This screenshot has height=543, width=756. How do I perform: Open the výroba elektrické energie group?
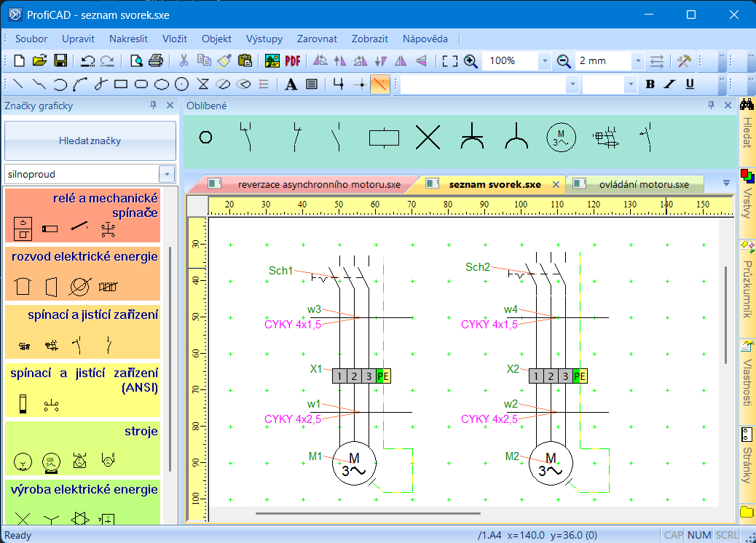click(x=82, y=502)
